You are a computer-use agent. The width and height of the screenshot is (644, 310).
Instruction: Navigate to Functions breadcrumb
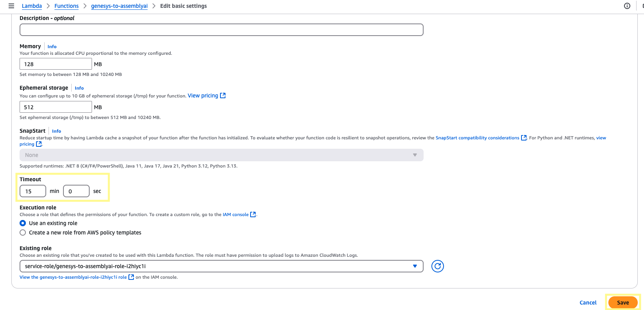coord(66,6)
